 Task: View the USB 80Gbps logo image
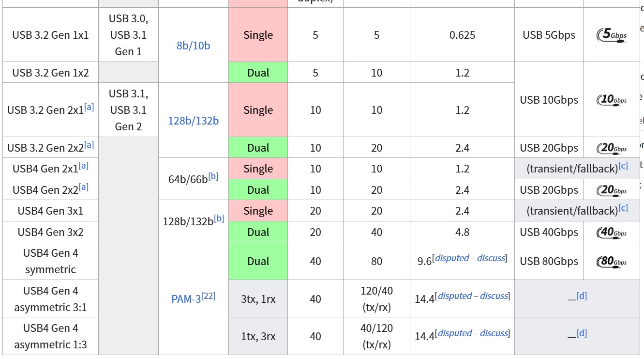[612, 262]
